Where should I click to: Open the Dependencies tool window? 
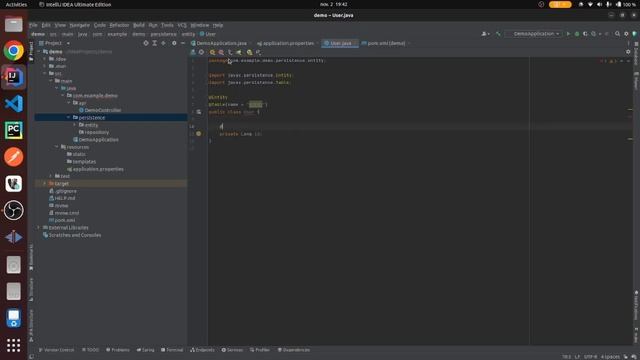coord(294,350)
